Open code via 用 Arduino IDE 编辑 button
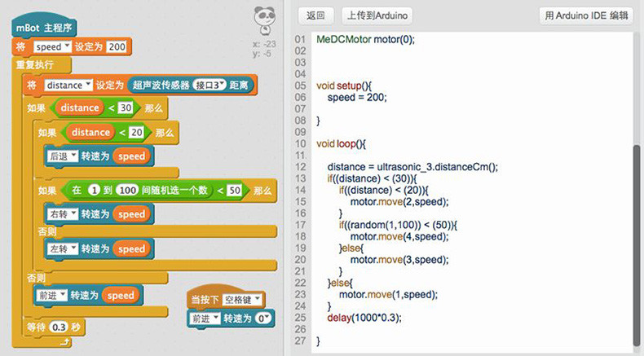The height and width of the screenshot is (356, 644). point(586,15)
